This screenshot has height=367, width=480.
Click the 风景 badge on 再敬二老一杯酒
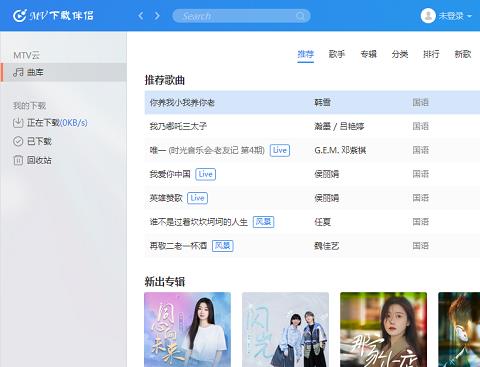(x=223, y=246)
